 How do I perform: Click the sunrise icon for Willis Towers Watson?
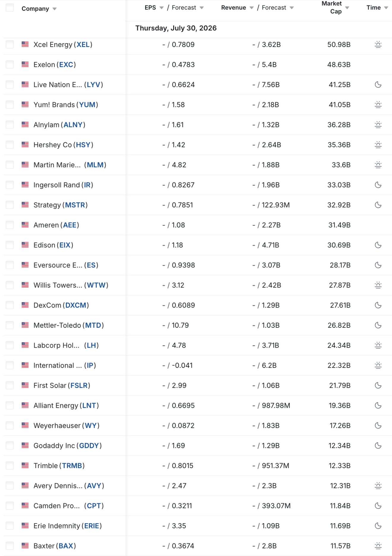378,285
